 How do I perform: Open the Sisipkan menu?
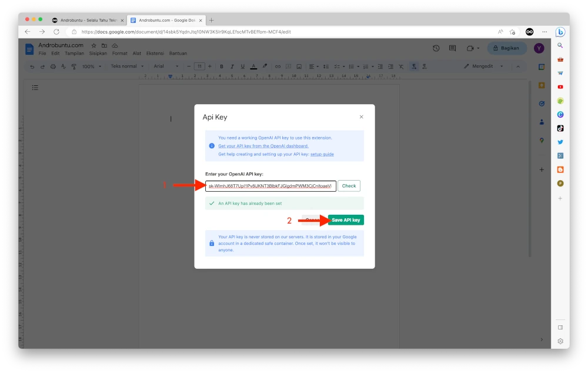pos(98,52)
